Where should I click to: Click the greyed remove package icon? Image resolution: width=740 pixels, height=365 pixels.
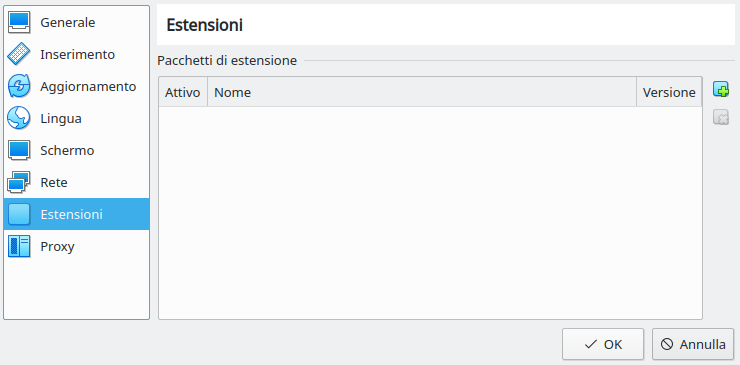coord(721,117)
